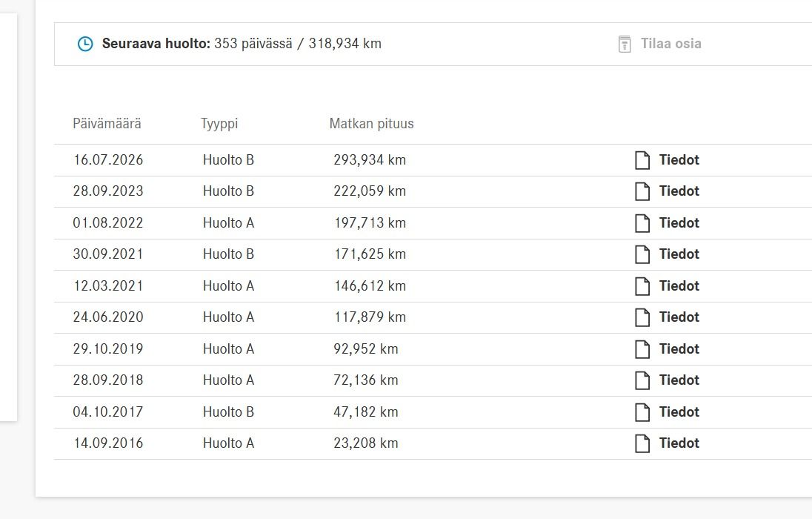
Task: Open Tiedot for the 01.08.2022 service
Action: pos(679,222)
